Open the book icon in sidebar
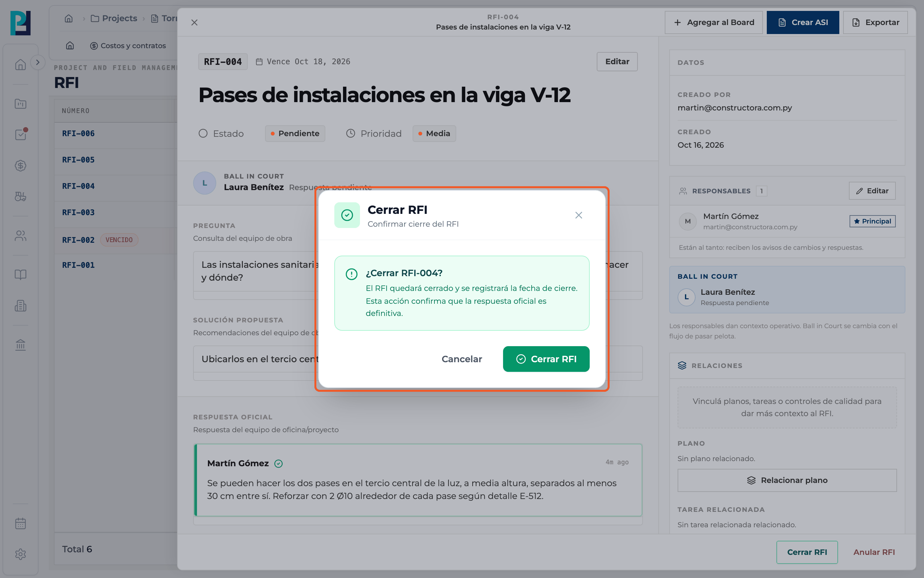Image resolution: width=924 pixels, height=578 pixels. coord(21,275)
